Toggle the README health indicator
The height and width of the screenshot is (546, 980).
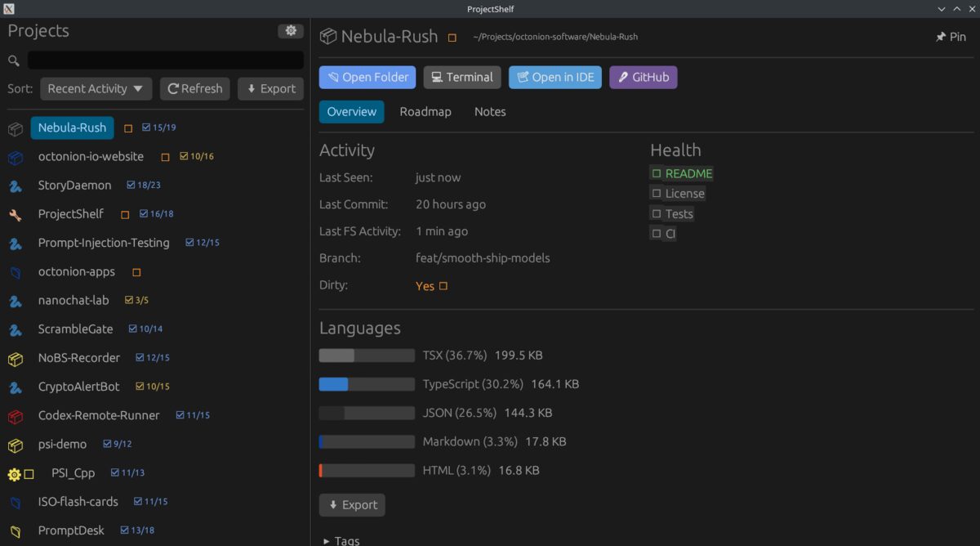682,173
